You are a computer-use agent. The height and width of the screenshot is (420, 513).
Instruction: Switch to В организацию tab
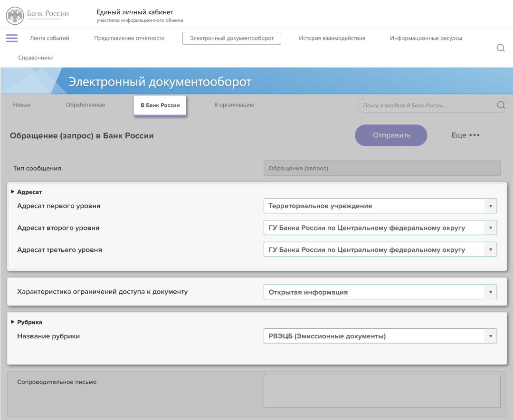234,105
